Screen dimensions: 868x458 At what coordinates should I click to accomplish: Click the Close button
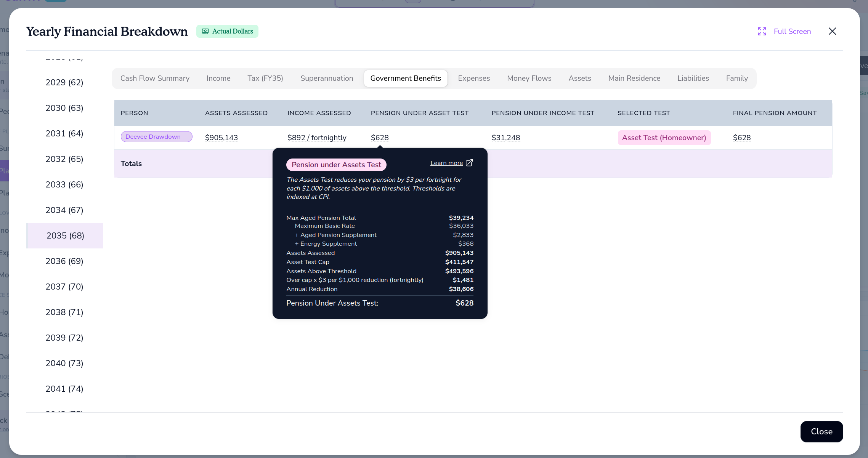tap(821, 432)
